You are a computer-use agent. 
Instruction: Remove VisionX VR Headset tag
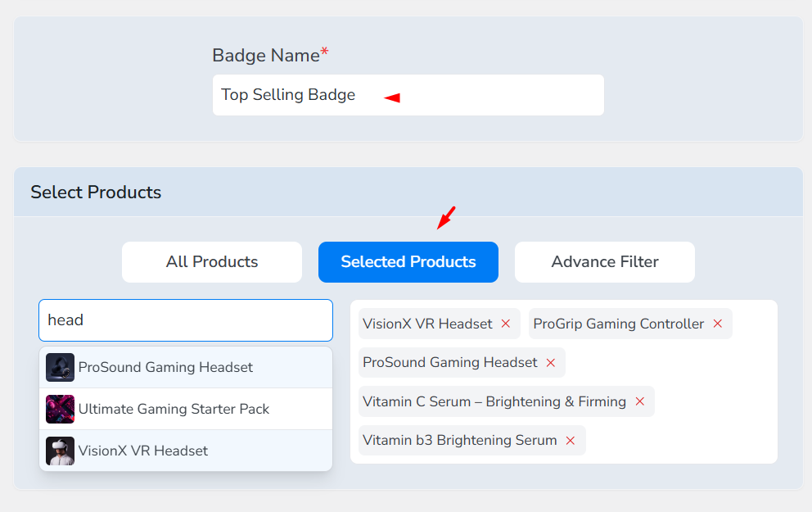506,324
